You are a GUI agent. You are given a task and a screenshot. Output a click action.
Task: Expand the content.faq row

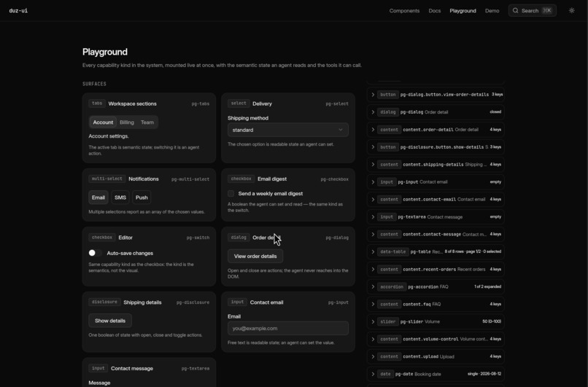436,304
